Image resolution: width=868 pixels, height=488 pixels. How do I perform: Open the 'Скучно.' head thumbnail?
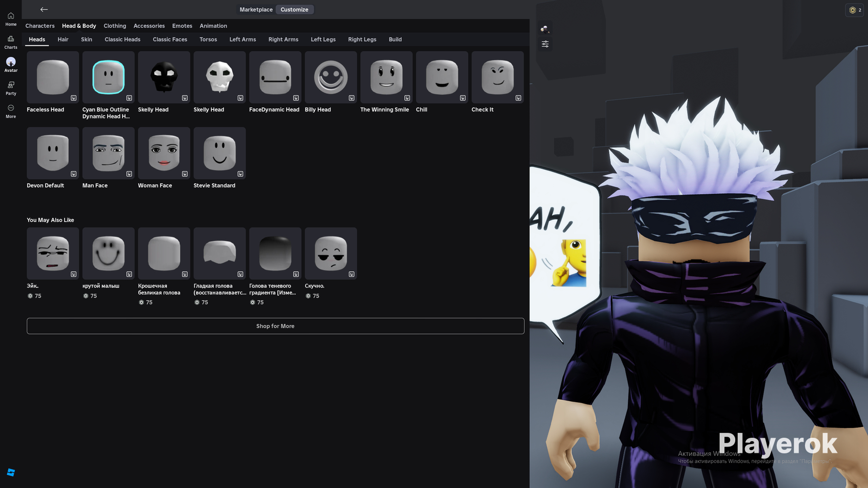(331, 253)
